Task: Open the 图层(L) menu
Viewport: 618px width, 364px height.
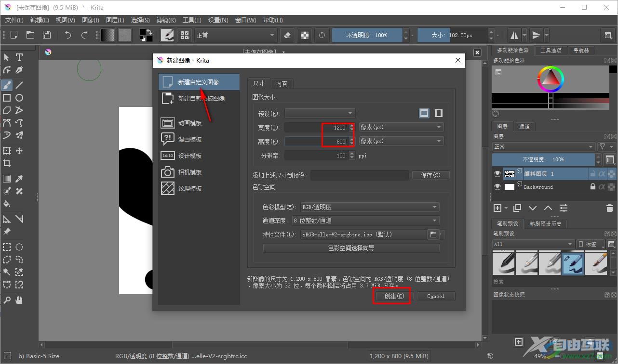Action: (115, 20)
